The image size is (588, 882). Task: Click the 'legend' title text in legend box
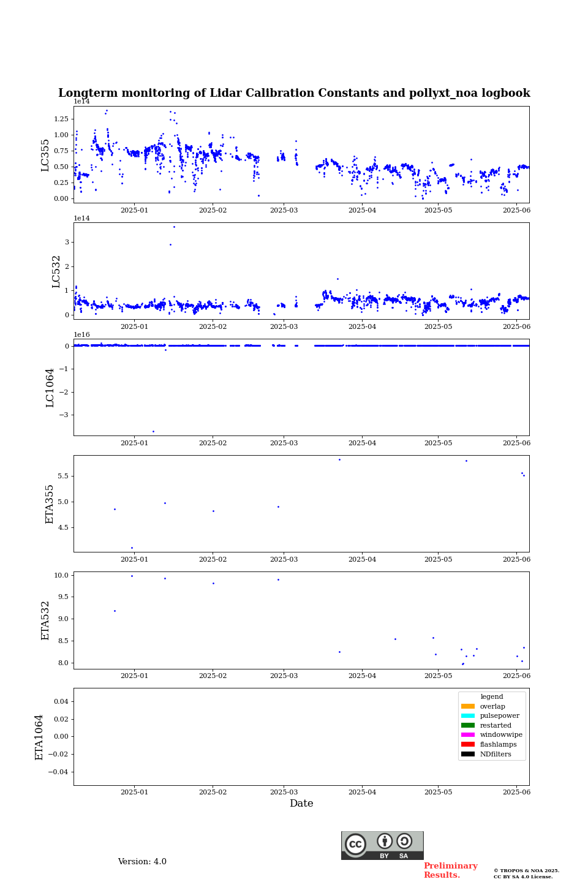pyautogui.click(x=492, y=696)
